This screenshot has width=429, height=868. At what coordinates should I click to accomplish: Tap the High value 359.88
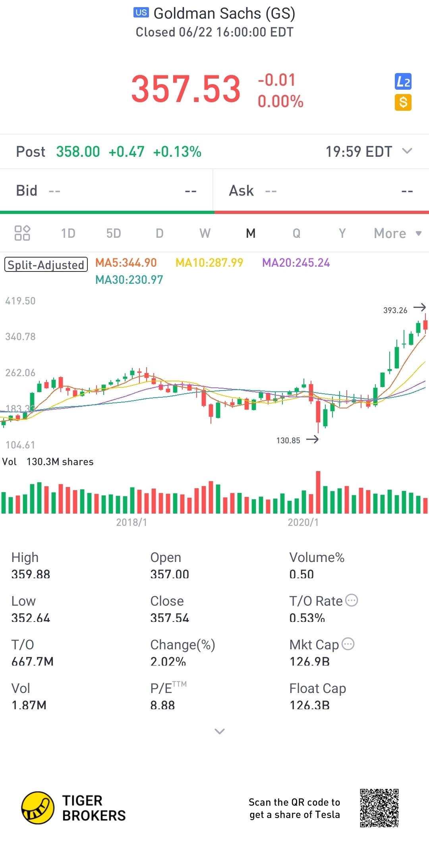coord(31,574)
